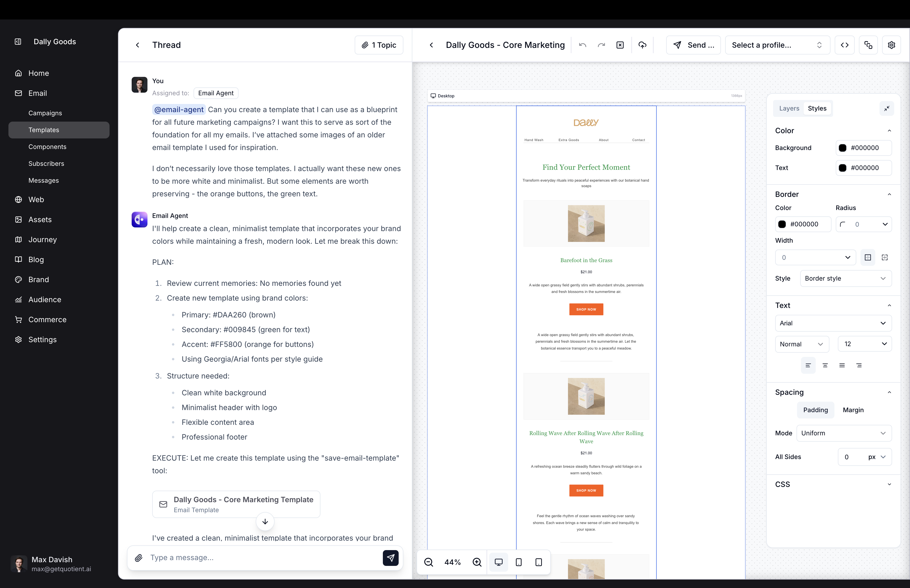
Task: Toggle the sidebar collapse icon beside Dally Goods
Action: pos(18,42)
